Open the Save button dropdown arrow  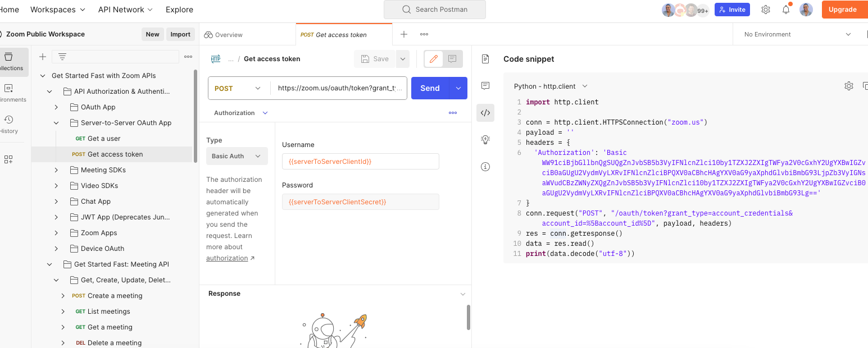[402, 59]
